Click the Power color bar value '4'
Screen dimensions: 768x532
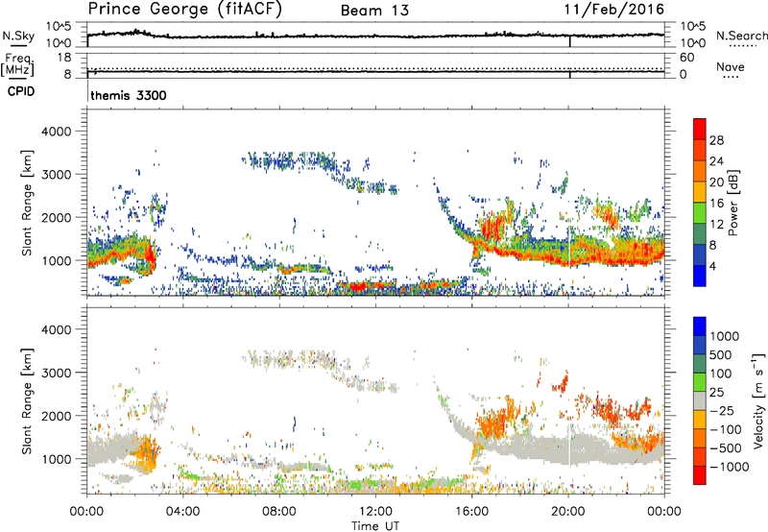[x=713, y=267]
